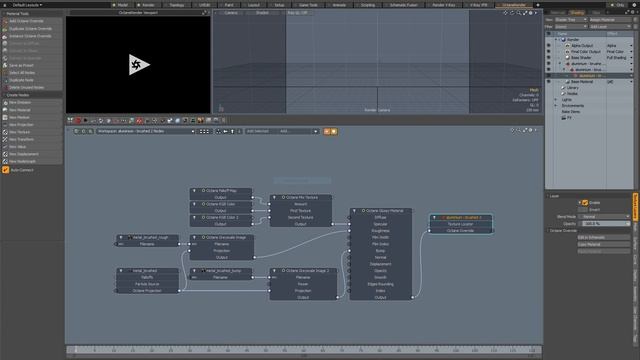Open the Workspace selection dropdown
This screenshot has width=640, height=360.
click(x=146, y=131)
